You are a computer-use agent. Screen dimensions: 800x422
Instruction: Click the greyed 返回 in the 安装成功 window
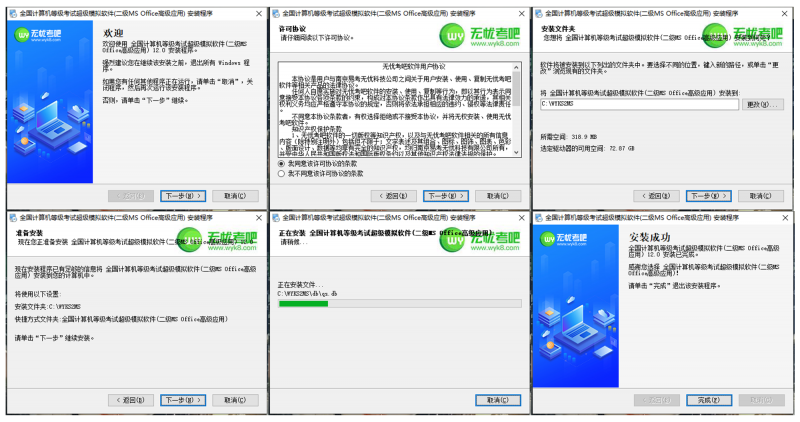pos(656,401)
